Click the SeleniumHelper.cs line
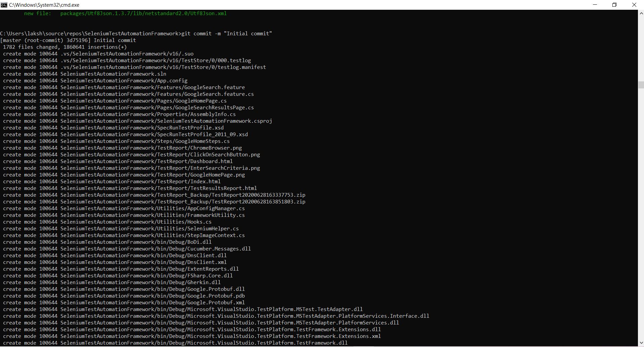 click(x=121, y=229)
